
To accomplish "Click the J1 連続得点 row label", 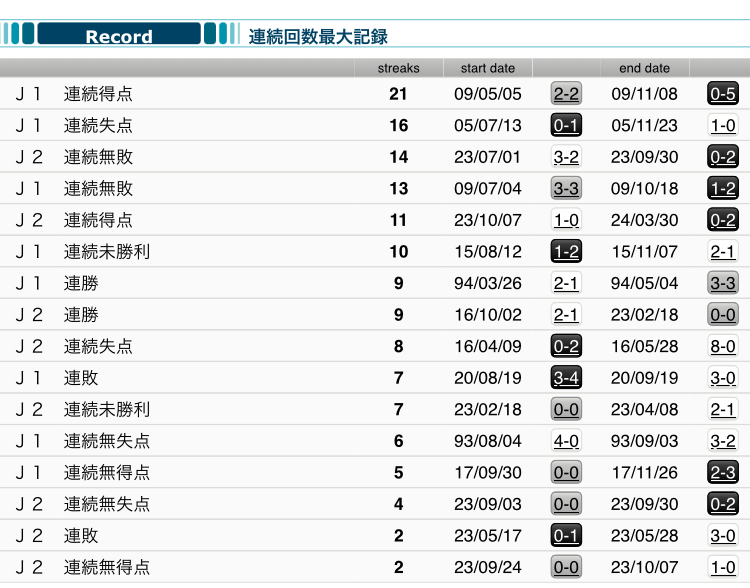I will [x=98, y=94].
